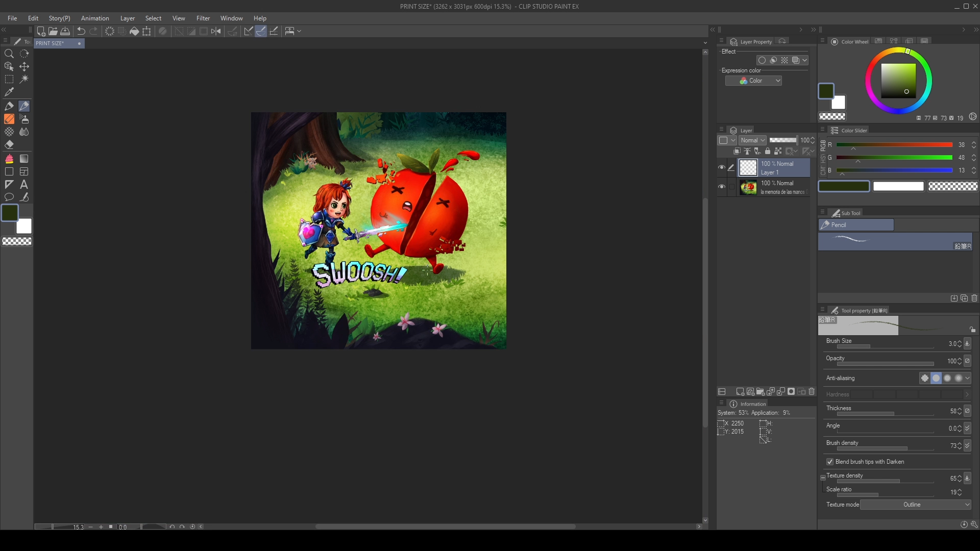The image size is (980, 551).
Task: Click the Color Wheel tab
Action: coord(850,42)
